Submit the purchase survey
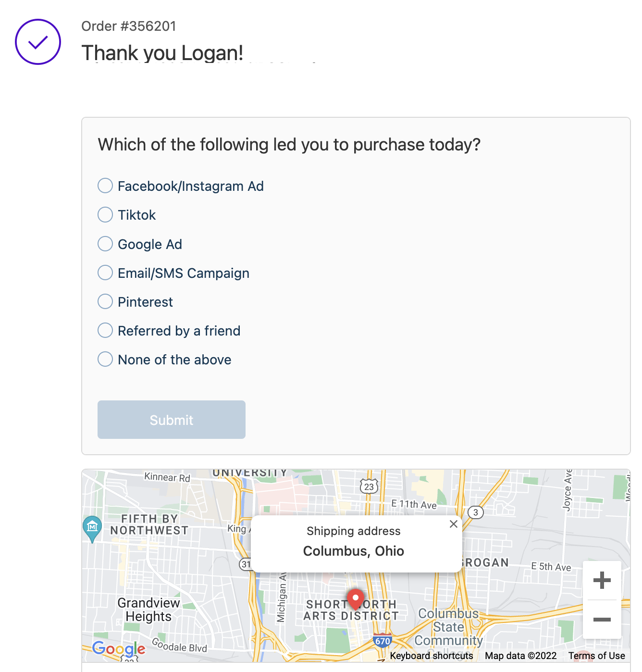Viewport: 642px width, 672px height. [171, 419]
